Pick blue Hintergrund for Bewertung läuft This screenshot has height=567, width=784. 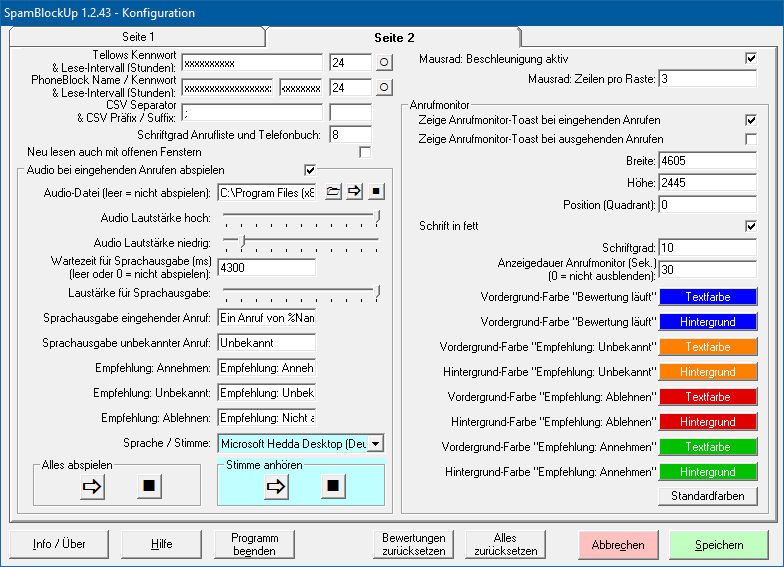click(x=708, y=322)
